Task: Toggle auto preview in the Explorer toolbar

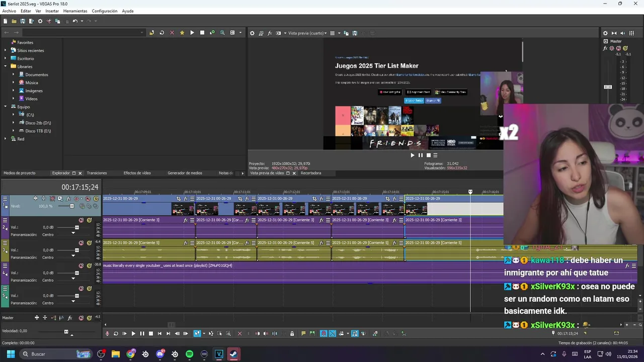Action: [212, 33]
